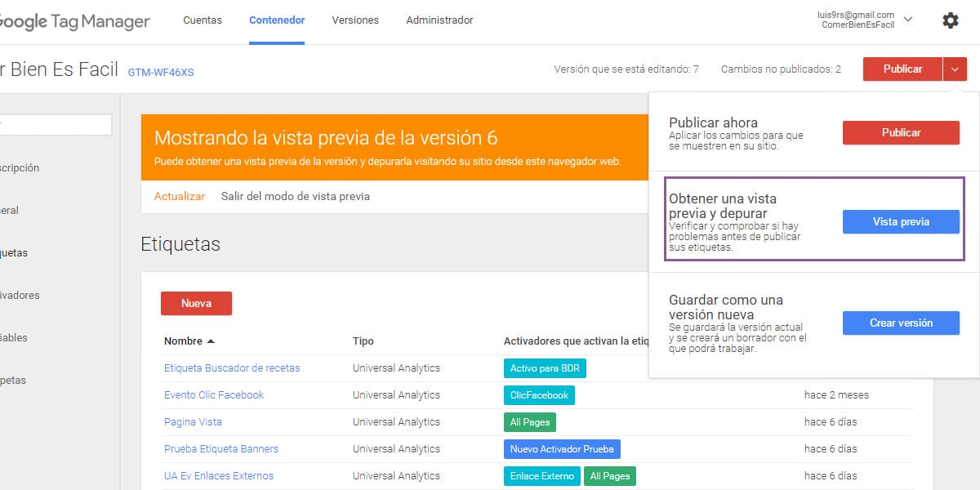Open the settings gear icon

coord(951,20)
